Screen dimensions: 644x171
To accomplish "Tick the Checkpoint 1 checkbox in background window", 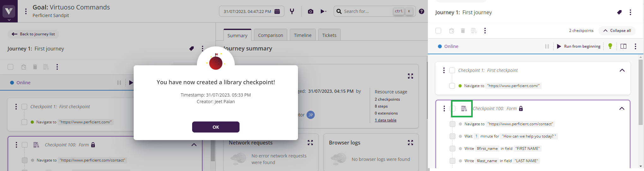I will [x=24, y=107].
